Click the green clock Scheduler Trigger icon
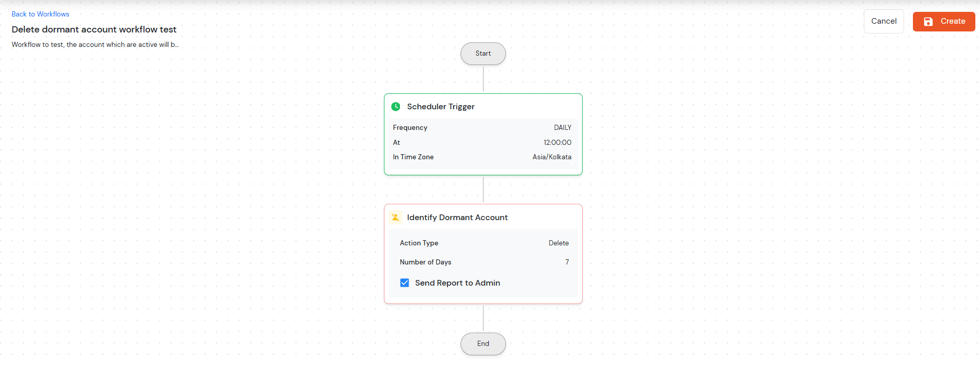This screenshot has width=980, height=365. pos(396,107)
